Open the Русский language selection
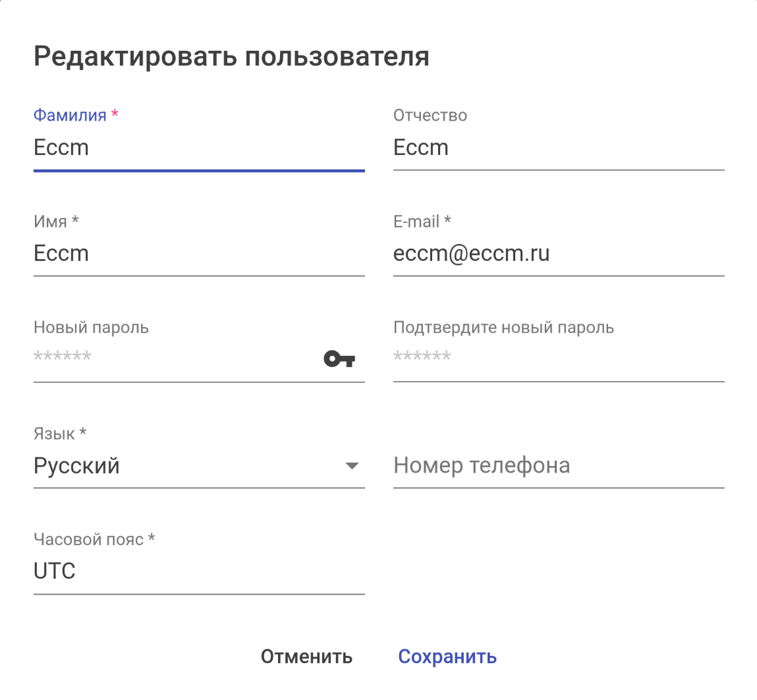 (x=184, y=466)
